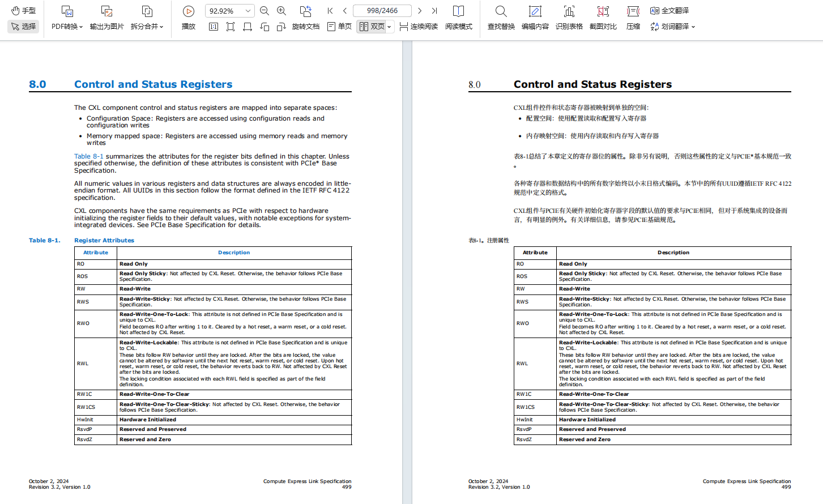This screenshot has height=504, width=823.
Task: Switch to 单页 single page view
Action: pyautogui.click(x=339, y=27)
